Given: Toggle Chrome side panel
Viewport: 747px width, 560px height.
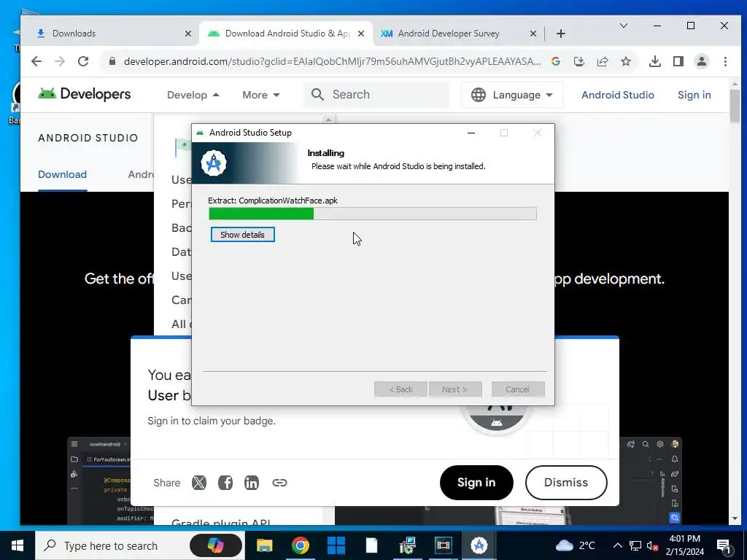Looking at the screenshot, I should (678, 61).
